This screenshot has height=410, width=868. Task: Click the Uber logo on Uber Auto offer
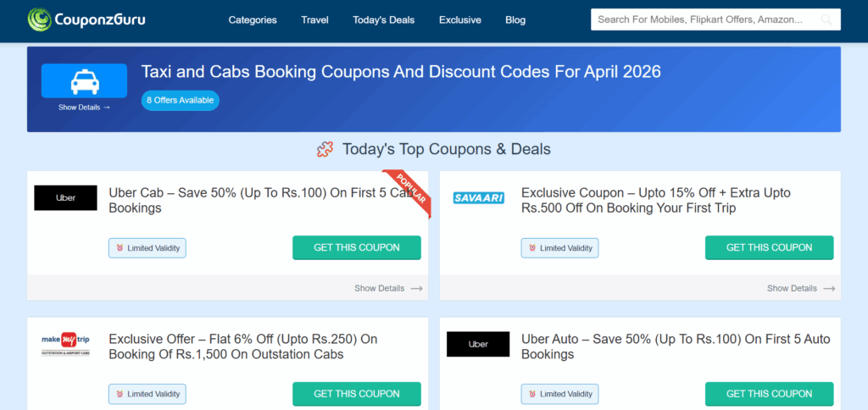pyautogui.click(x=478, y=344)
